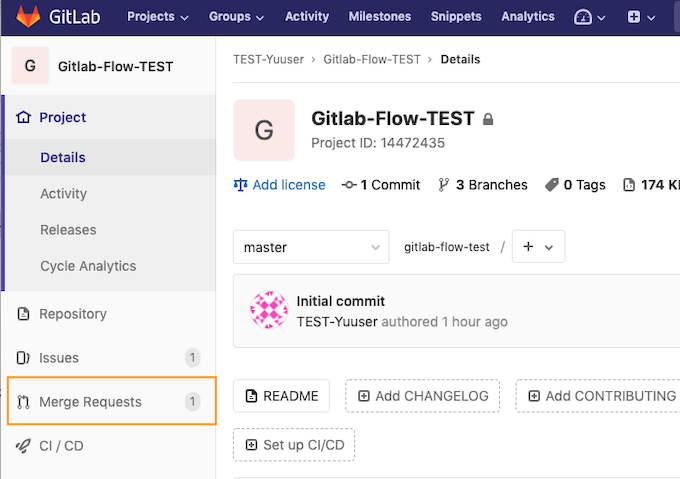Click the file size document icon
This screenshot has width=680, height=479.
tap(629, 185)
